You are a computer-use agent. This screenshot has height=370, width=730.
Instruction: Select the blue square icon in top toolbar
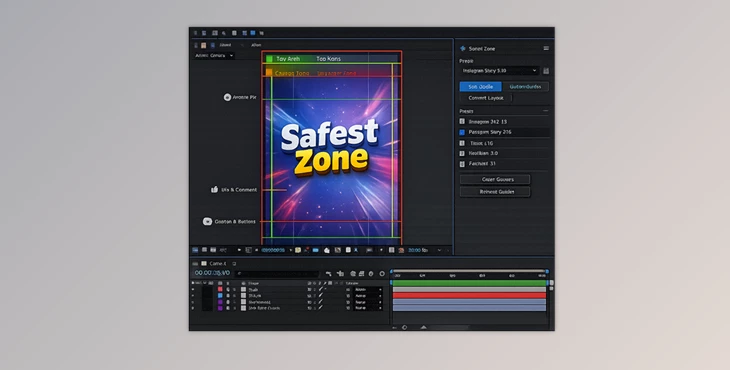[x=253, y=33]
